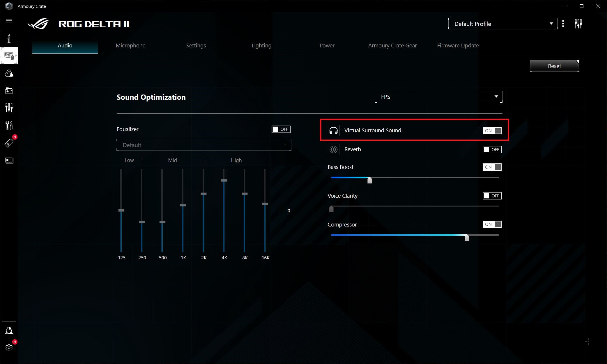Switch to the Microphone tab
The image size is (607, 364).
[130, 45]
